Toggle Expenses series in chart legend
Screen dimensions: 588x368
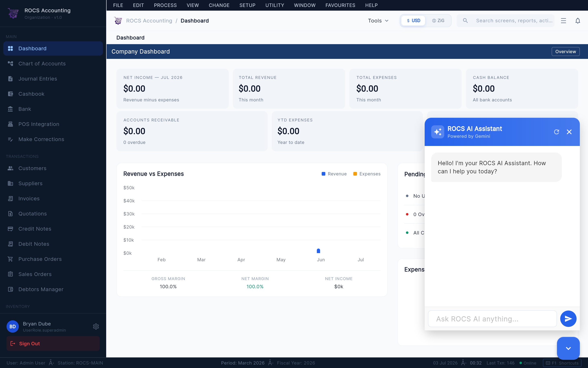tap(367, 174)
